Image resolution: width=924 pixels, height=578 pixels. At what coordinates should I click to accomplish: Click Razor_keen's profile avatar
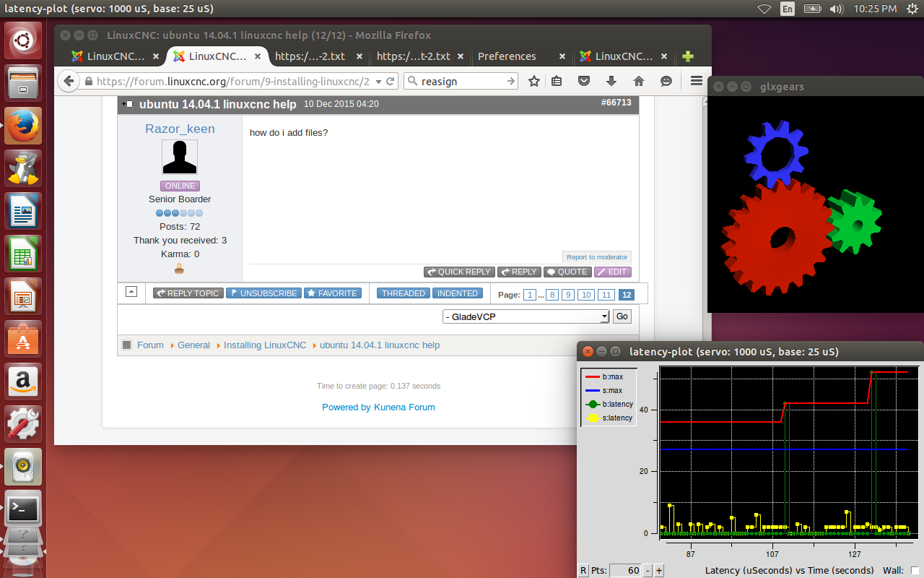pyautogui.click(x=180, y=158)
